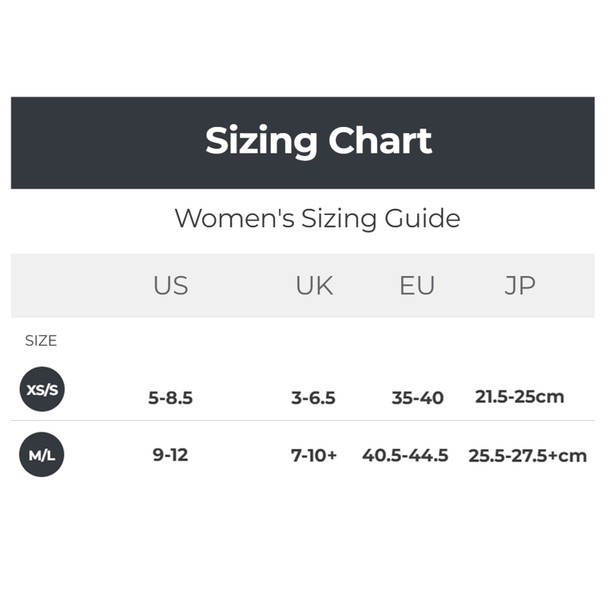
Task: Click the XS/S size circle badge
Action: (x=42, y=389)
